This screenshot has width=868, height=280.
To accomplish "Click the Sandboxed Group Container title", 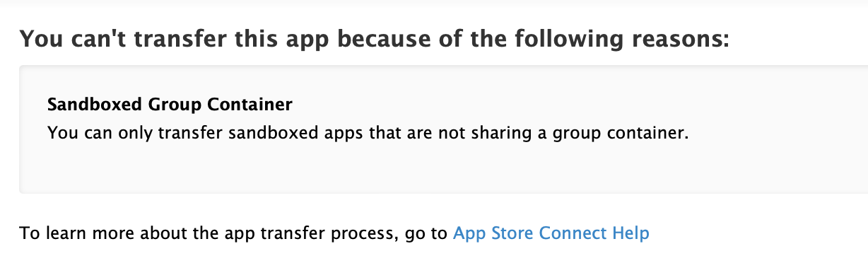I will click(x=170, y=105).
